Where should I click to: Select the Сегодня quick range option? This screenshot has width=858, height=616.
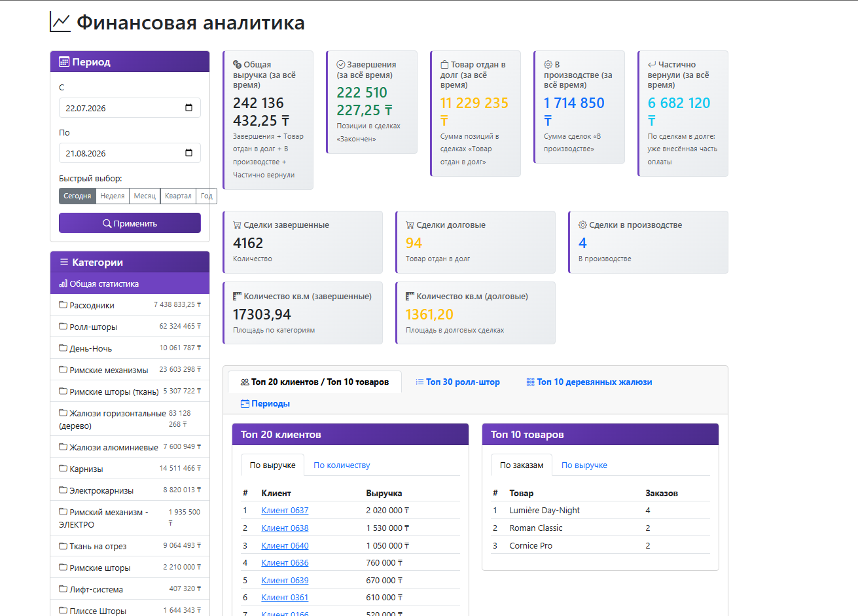tap(77, 196)
